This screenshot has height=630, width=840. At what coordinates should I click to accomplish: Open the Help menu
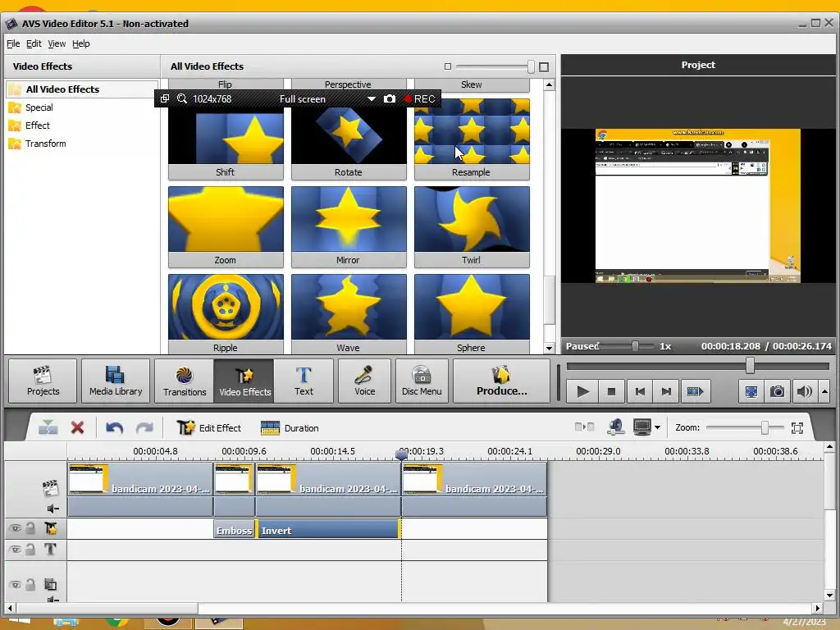81,43
